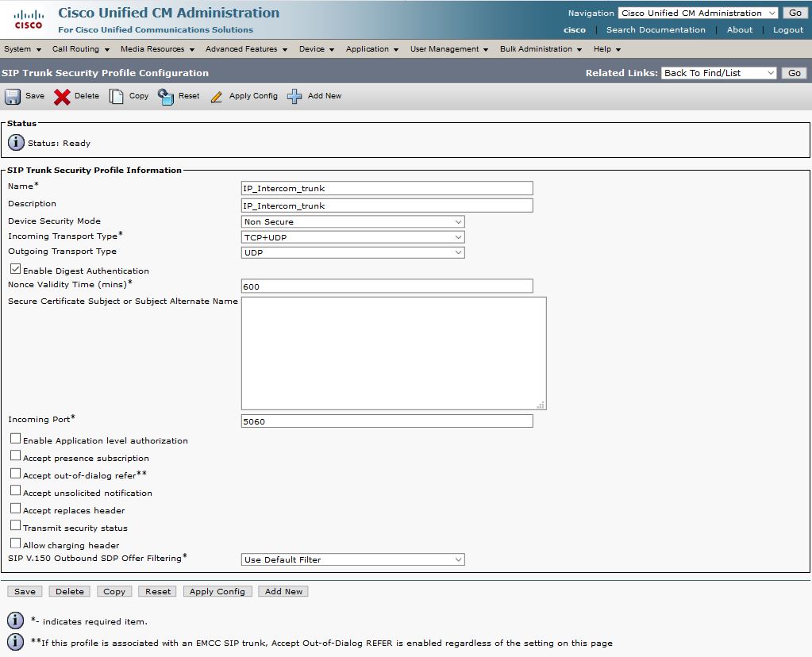Click the Secure Certificate Subject text area
Image resolution: width=812 pixels, height=657 pixels.
click(393, 353)
